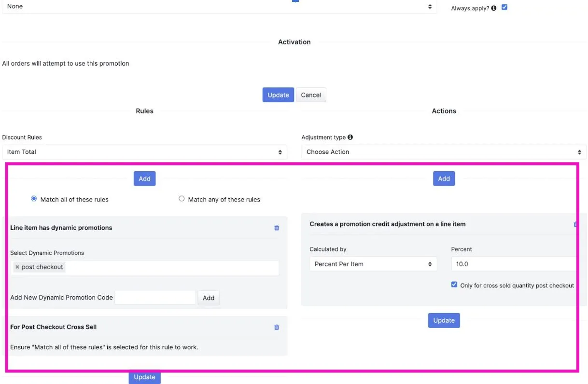Click Add beside the new promotion code field

[x=209, y=298]
